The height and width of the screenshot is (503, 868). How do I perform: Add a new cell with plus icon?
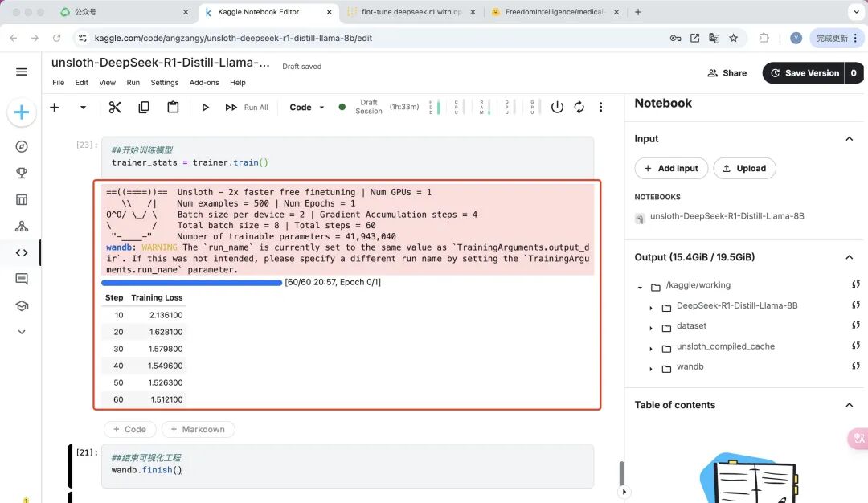tap(55, 108)
